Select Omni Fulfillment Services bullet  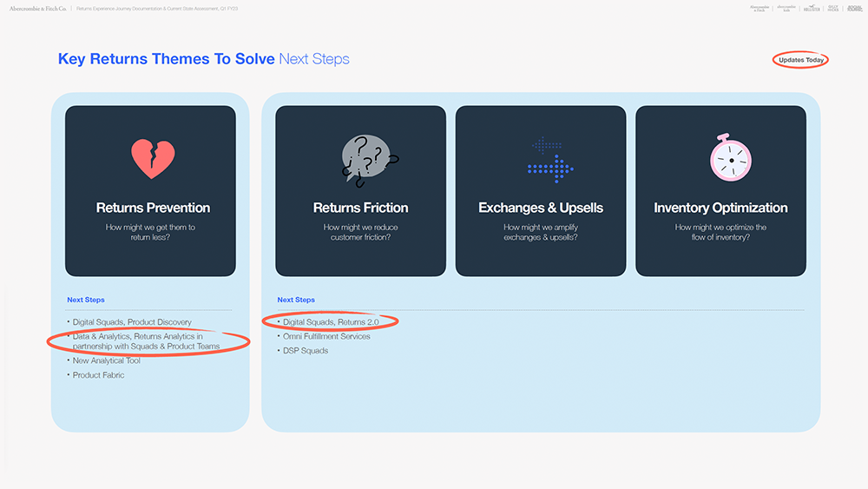coord(326,336)
